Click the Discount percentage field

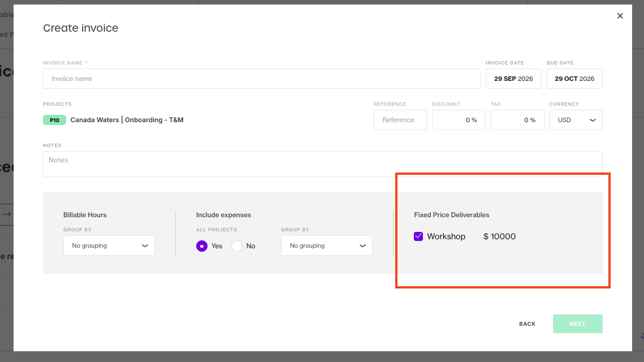click(459, 120)
